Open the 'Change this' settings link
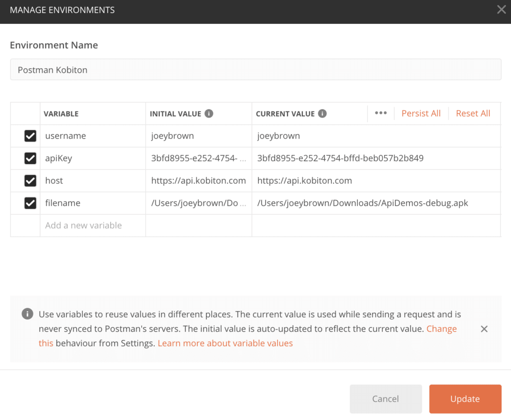The image size is (511, 420). [442, 329]
